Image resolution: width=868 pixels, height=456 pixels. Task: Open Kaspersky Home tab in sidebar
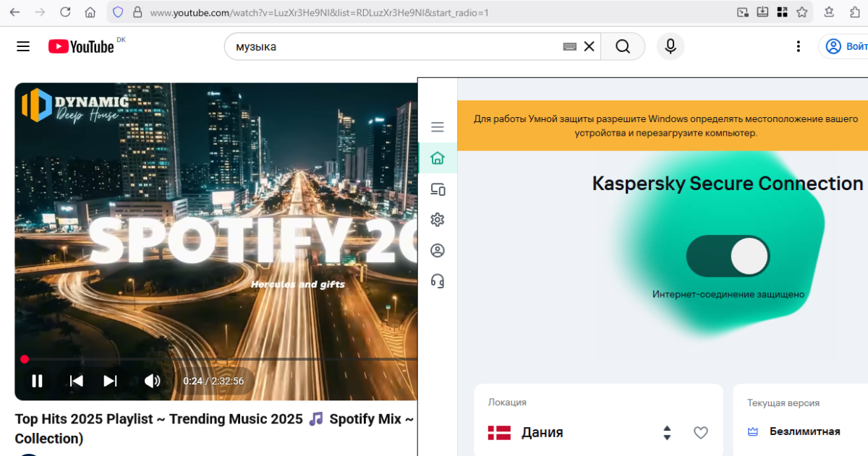[x=437, y=158]
